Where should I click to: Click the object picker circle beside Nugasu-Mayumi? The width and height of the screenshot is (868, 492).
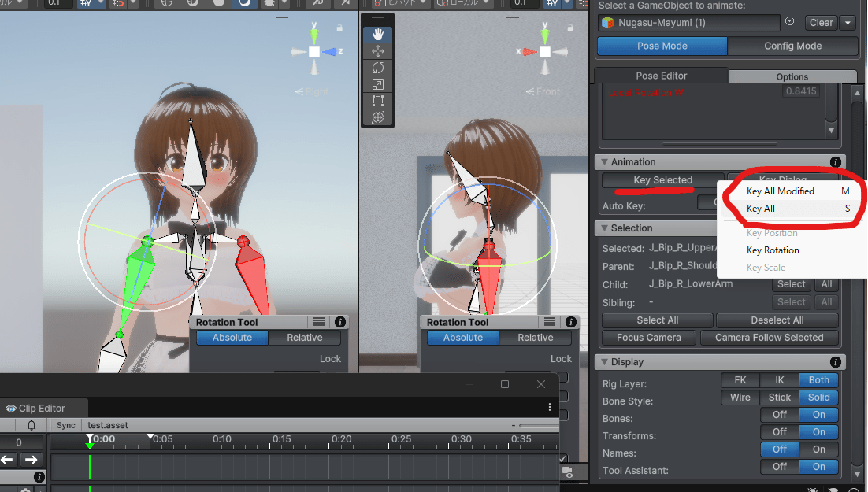point(790,22)
